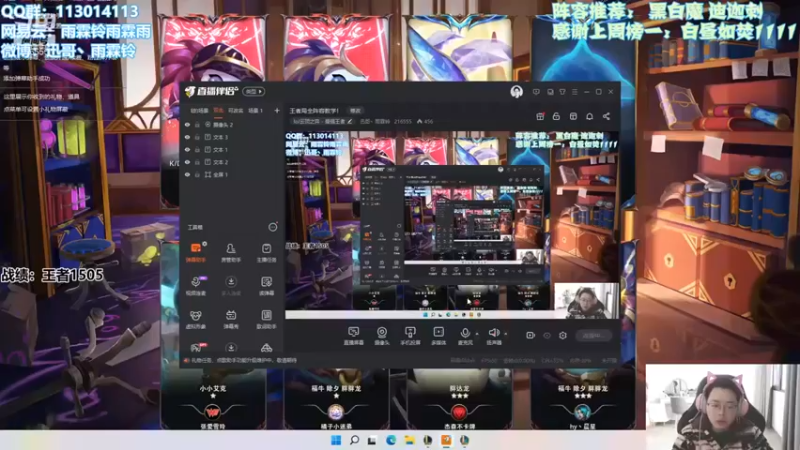Viewport: 800px width, 450px height.
Task: Hide the 文本 2 layer via eye icon
Action: pos(187,162)
